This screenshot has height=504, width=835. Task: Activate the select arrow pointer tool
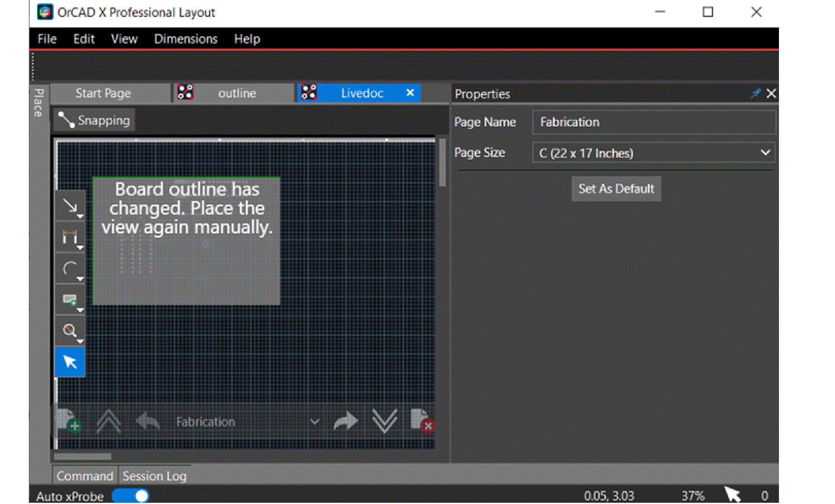click(70, 362)
